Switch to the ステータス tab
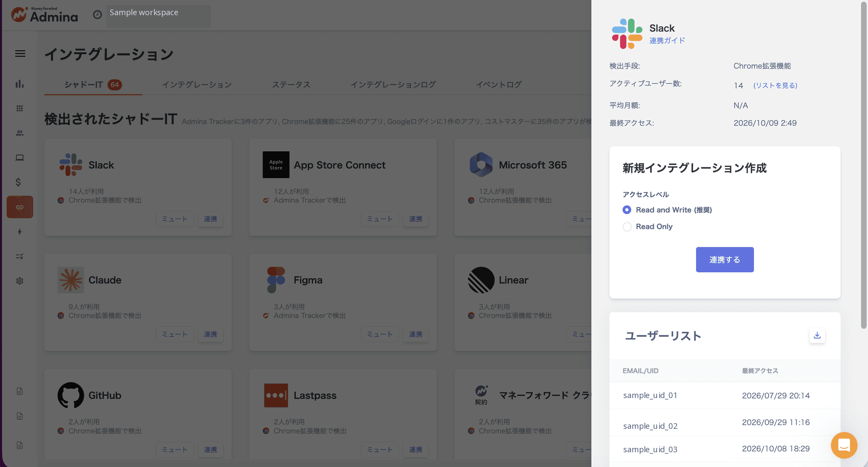The image size is (868, 467). click(291, 85)
